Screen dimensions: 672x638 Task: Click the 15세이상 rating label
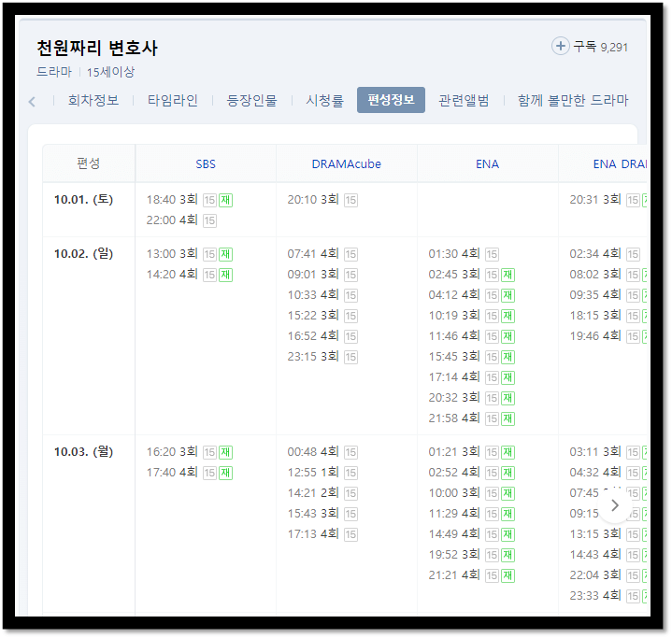110,72
